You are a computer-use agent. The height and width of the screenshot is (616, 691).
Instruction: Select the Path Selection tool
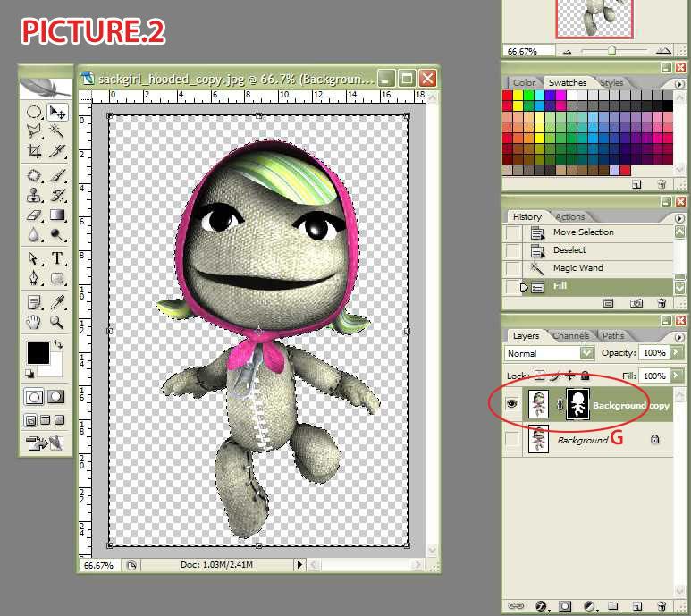pyautogui.click(x=34, y=258)
